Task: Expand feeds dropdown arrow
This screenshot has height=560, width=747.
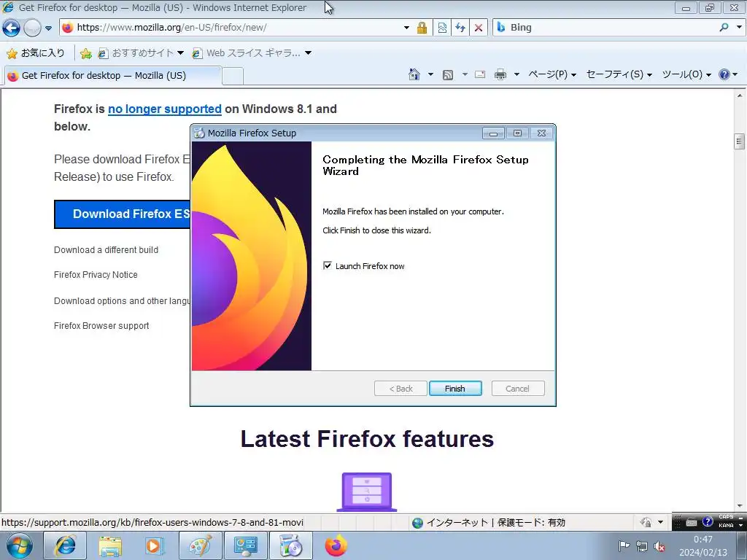Action: pos(465,74)
